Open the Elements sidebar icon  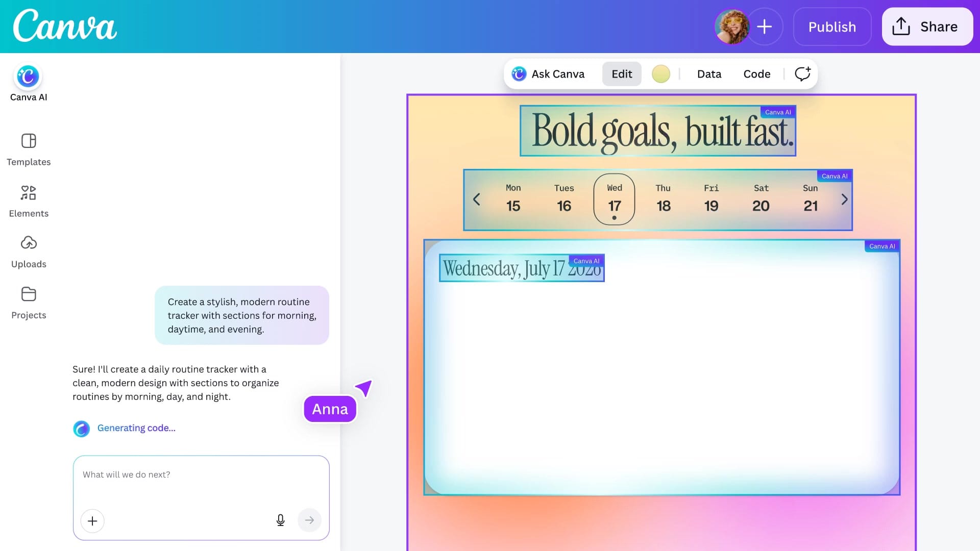coord(29,193)
